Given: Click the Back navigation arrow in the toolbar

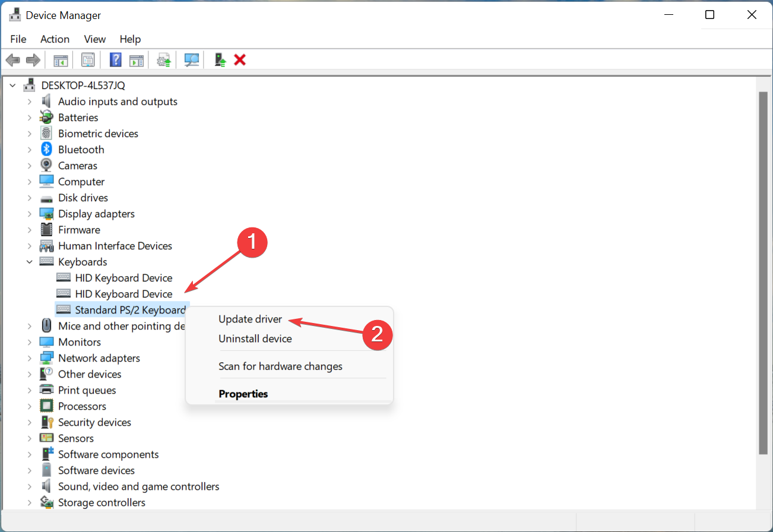Looking at the screenshot, I should coord(13,59).
